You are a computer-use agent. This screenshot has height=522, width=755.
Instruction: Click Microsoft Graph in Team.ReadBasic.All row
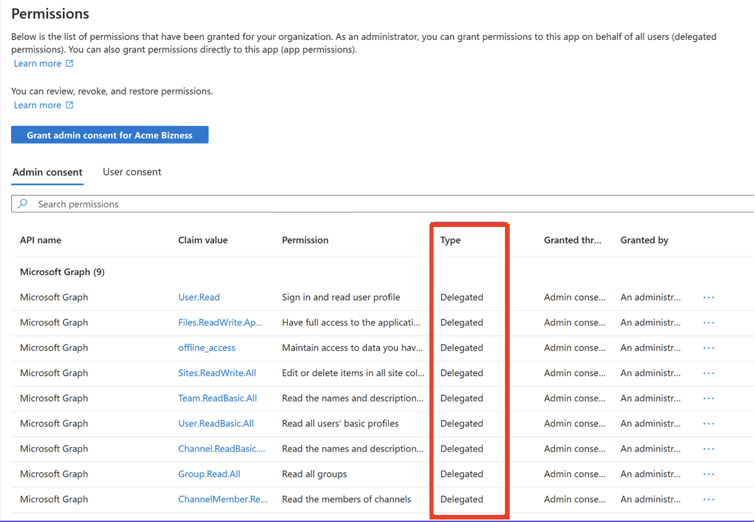point(54,398)
